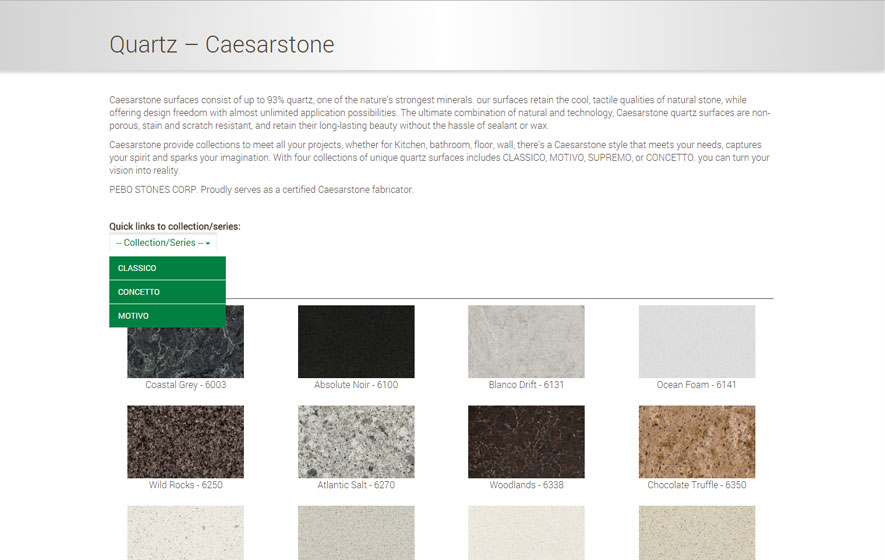Click the 'PEBO STONES CORP.' fabricator sentence

[261, 190]
